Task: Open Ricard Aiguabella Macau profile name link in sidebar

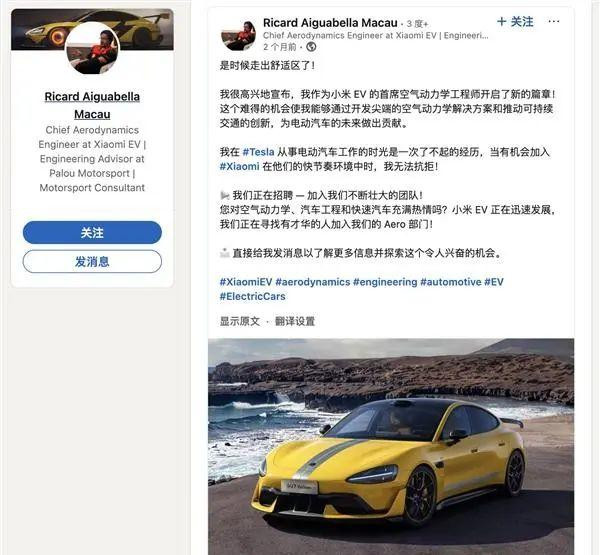Action: tap(92, 105)
